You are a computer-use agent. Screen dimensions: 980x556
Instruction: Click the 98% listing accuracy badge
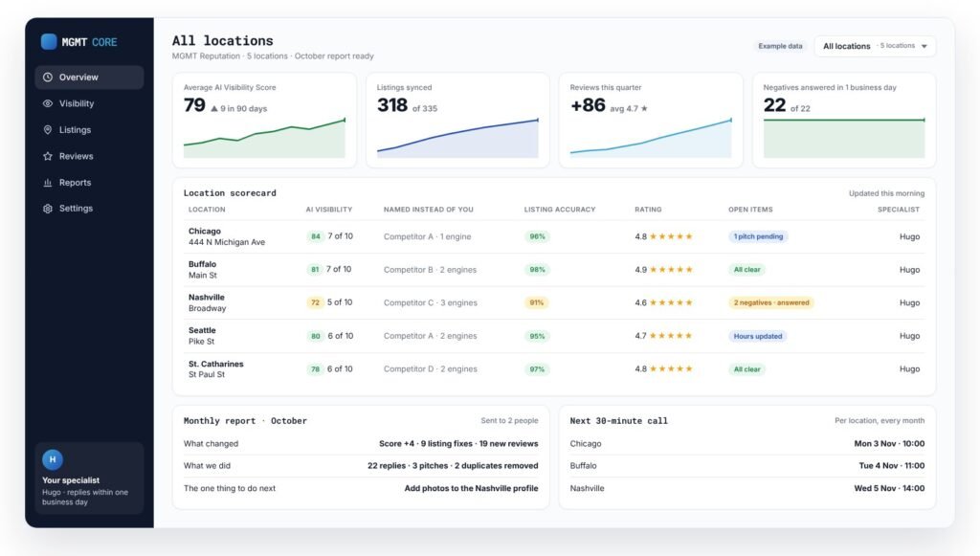(x=538, y=270)
